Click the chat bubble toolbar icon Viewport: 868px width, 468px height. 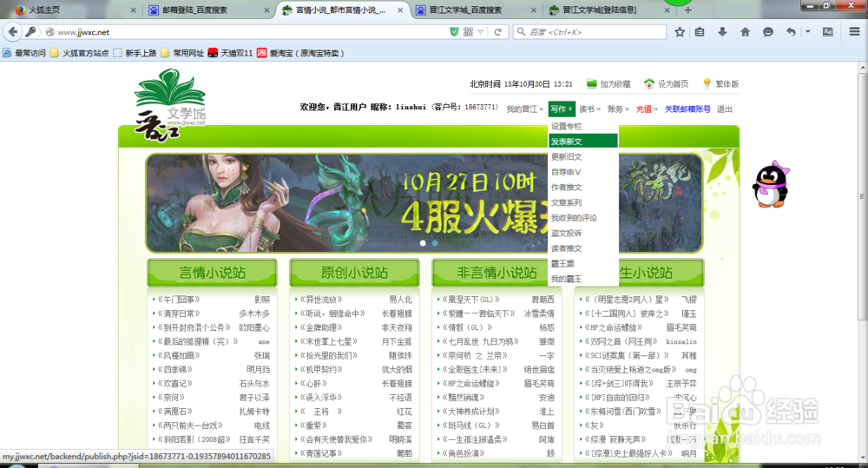(x=768, y=32)
